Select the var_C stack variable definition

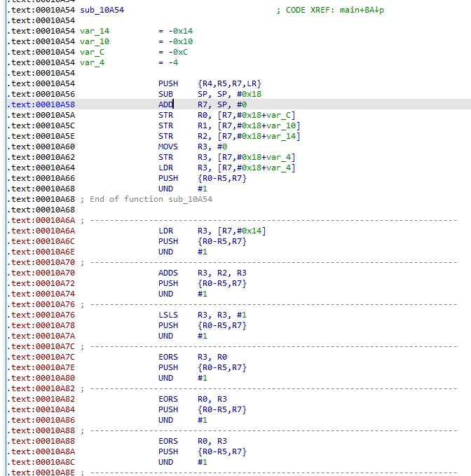click(x=93, y=53)
